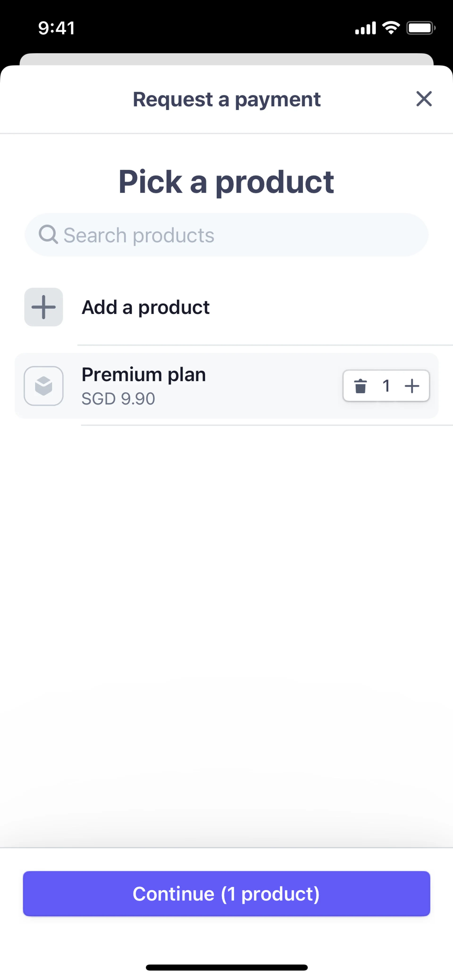The height and width of the screenshot is (980, 453).
Task: Tap the quantity number 1
Action: coord(386,386)
